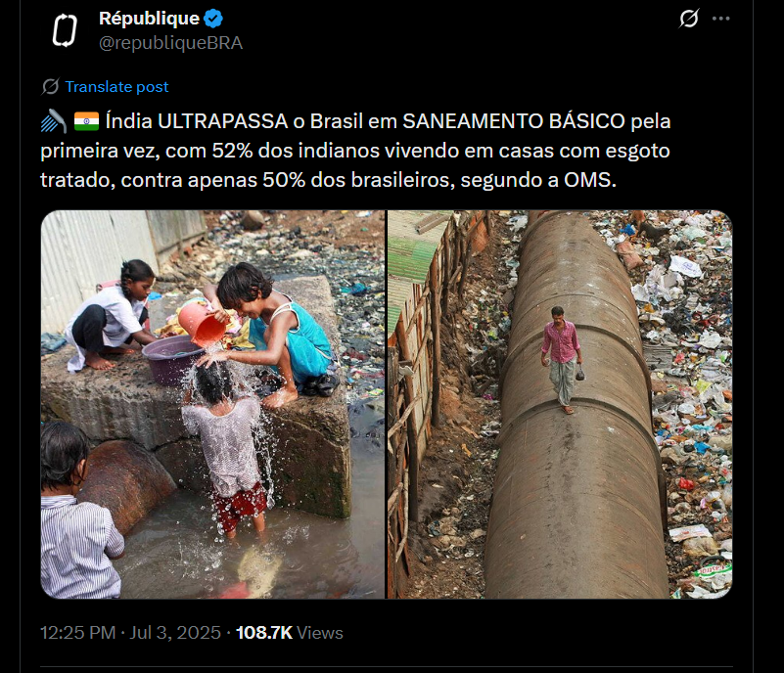Click the man in pink shirt
The width and height of the screenshot is (784, 673).
click(563, 360)
